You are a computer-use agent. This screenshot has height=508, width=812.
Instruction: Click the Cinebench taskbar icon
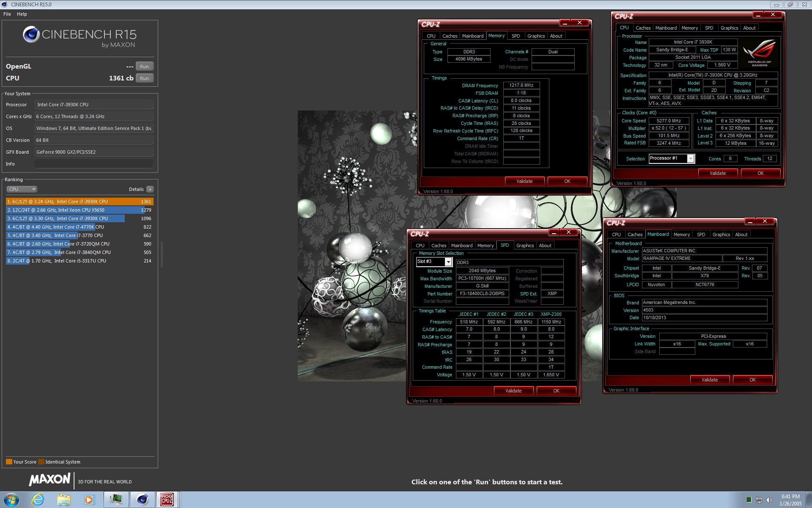(x=142, y=500)
